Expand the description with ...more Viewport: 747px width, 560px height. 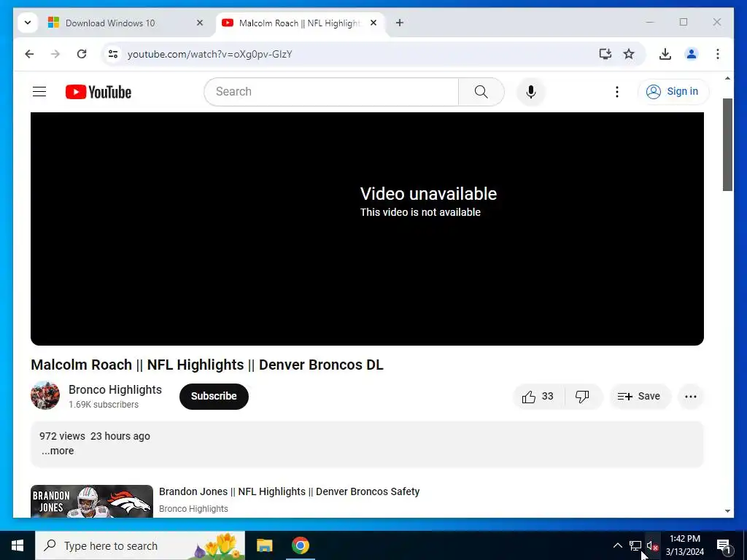pyautogui.click(x=58, y=451)
